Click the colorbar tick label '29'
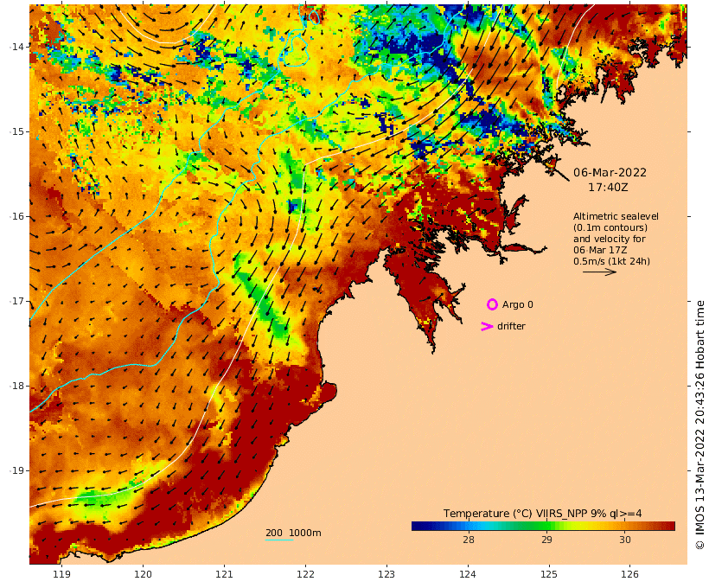 546,540
